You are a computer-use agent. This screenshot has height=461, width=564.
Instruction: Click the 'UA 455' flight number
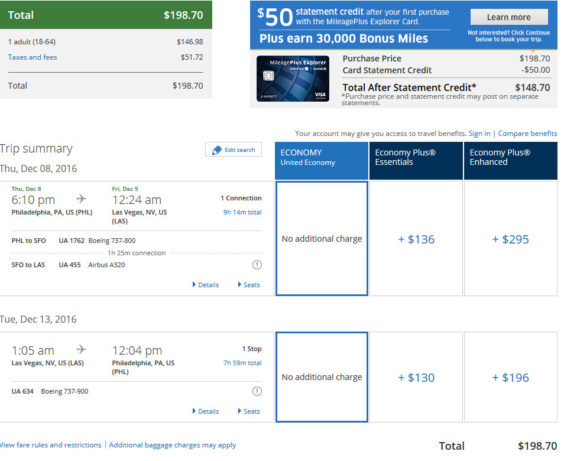[x=69, y=265]
